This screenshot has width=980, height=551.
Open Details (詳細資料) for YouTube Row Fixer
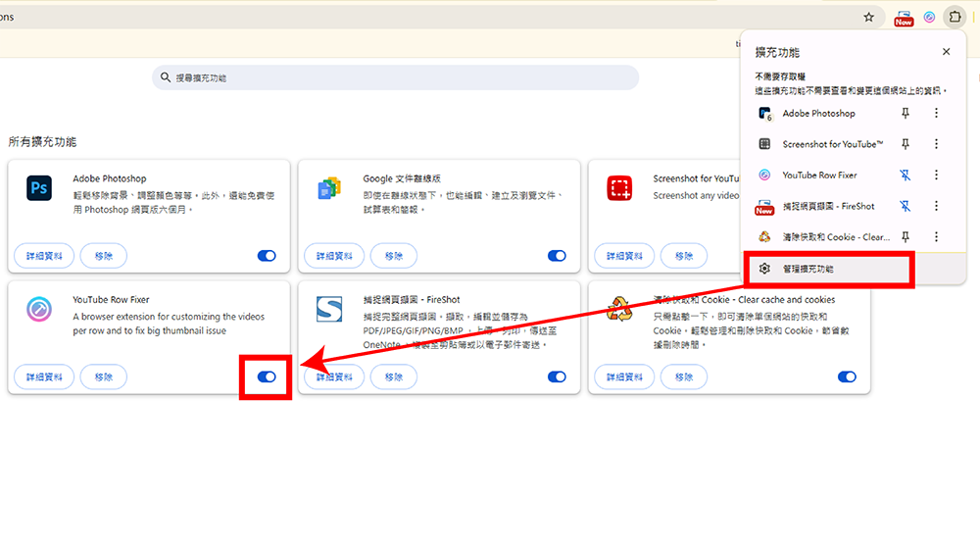click(44, 377)
